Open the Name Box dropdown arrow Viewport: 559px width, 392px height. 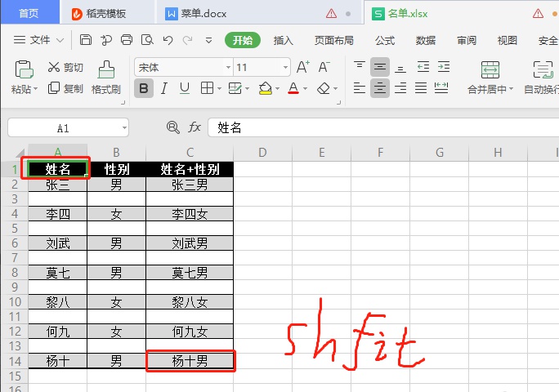pos(124,127)
